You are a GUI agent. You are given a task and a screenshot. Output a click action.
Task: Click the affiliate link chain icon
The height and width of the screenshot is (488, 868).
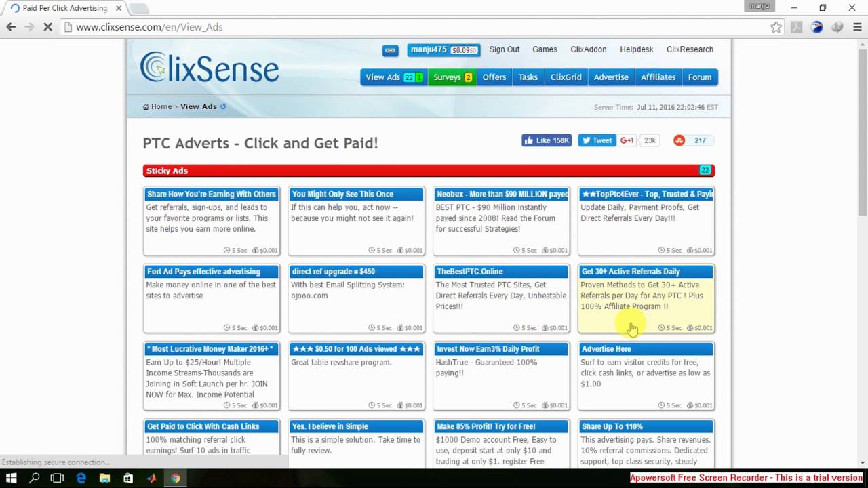(x=390, y=50)
